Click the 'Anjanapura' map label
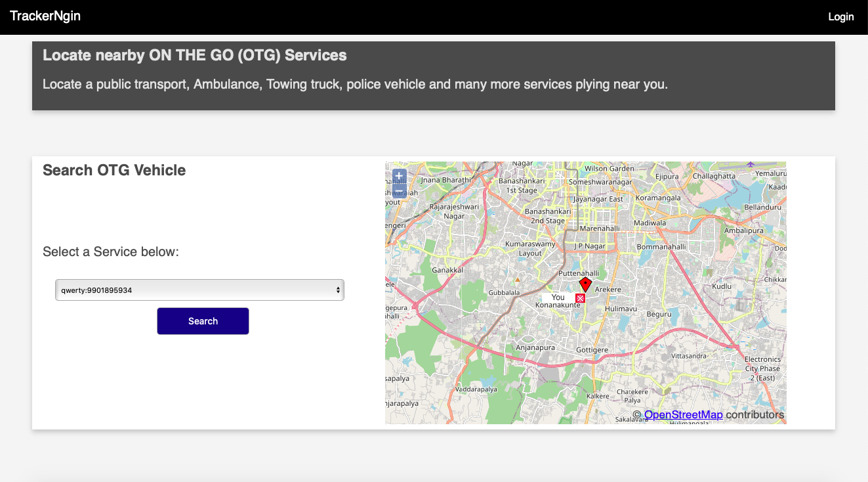The height and width of the screenshot is (482, 868). tap(535, 347)
